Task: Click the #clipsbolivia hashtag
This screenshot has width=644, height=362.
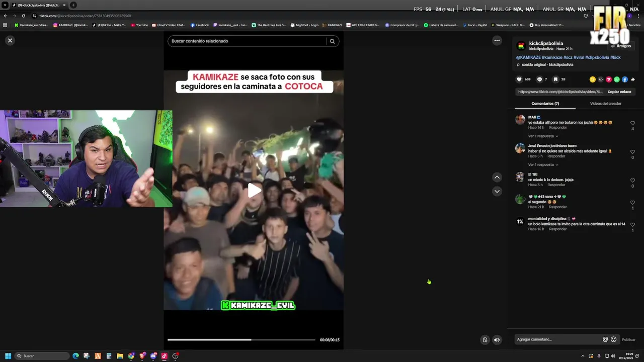Action: click(597, 57)
